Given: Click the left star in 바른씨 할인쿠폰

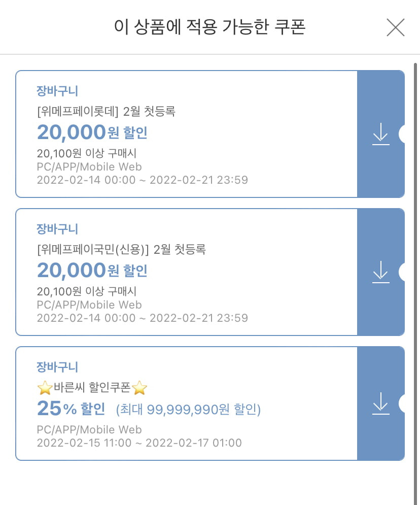Looking at the screenshot, I should pyautogui.click(x=45, y=387).
